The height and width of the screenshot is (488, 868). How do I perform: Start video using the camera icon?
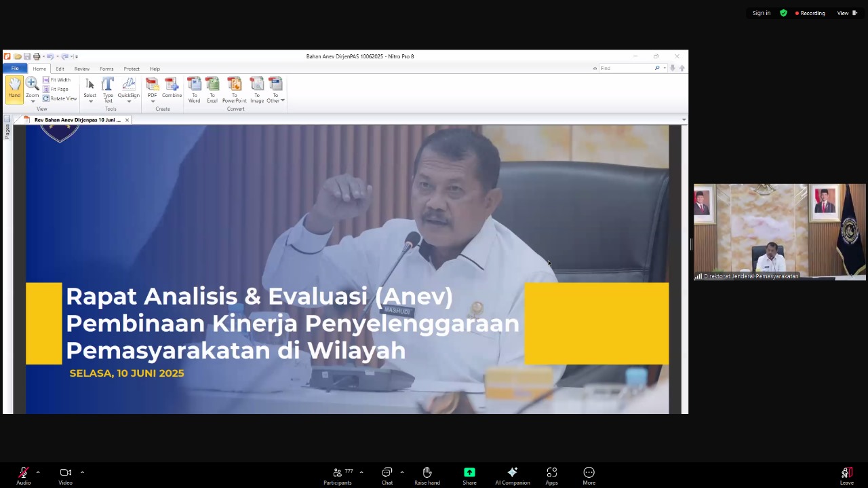click(65, 473)
